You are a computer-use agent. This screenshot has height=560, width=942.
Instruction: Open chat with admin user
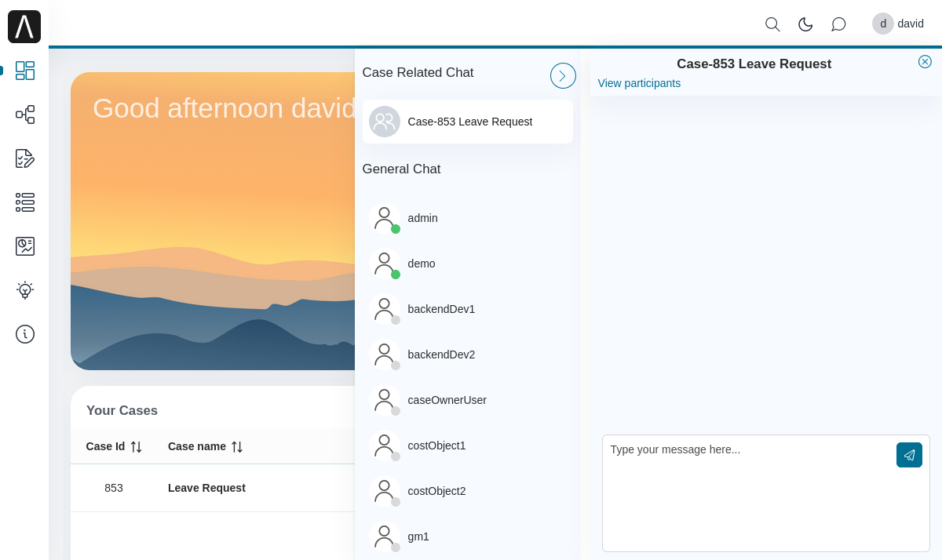(422, 218)
